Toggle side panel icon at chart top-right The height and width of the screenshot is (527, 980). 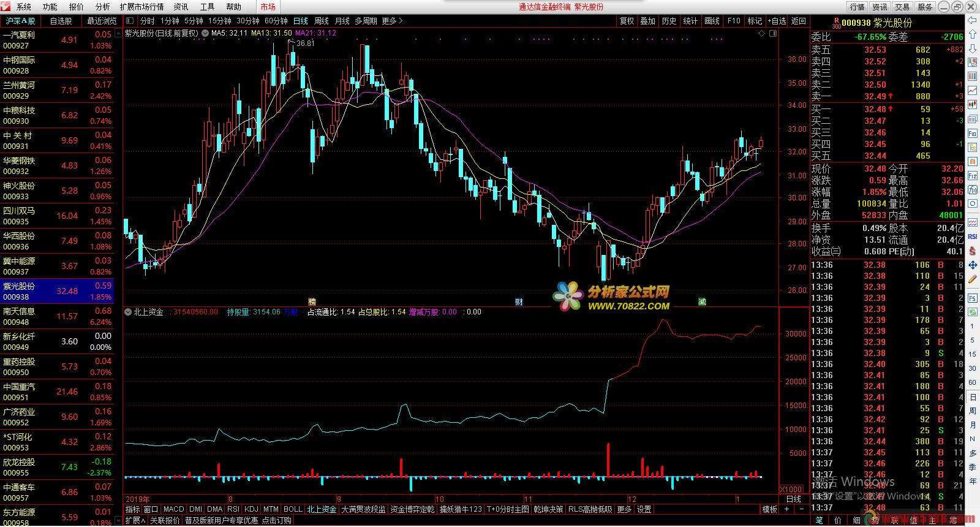tap(773, 34)
